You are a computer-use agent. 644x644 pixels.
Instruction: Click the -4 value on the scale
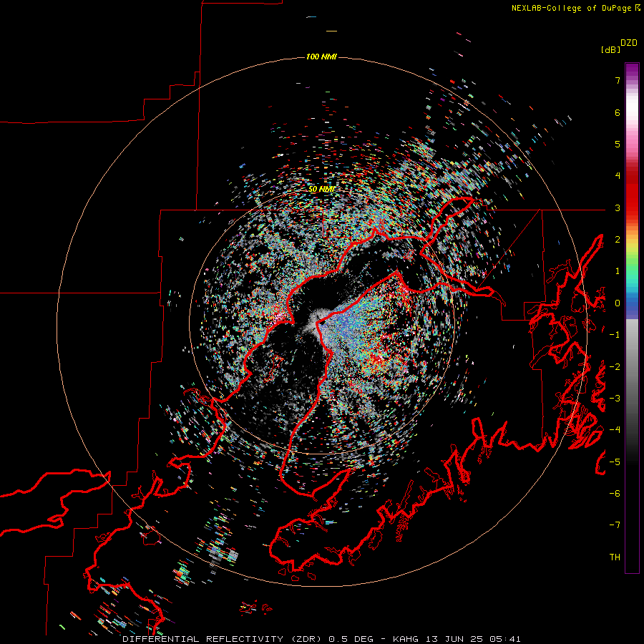click(x=615, y=430)
